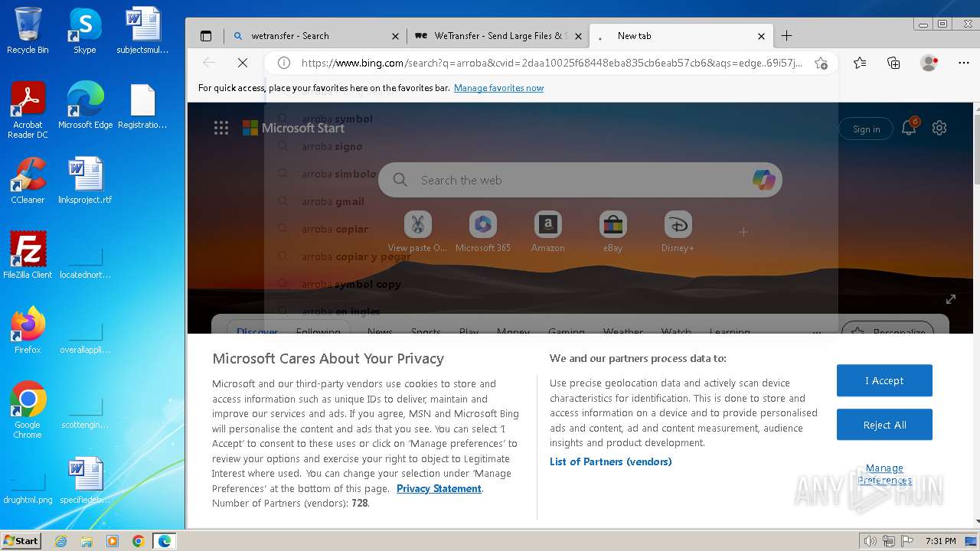Add this page to favorites star icon
Viewport: 980px width, 551px height.
tap(821, 63)
